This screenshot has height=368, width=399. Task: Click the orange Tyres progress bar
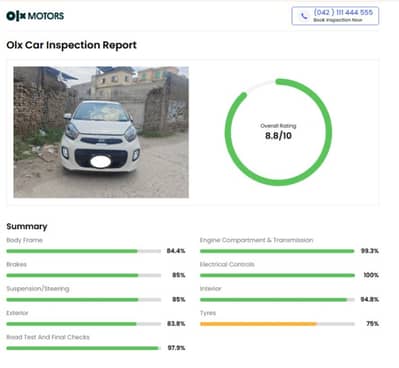[x=277, y=324]
